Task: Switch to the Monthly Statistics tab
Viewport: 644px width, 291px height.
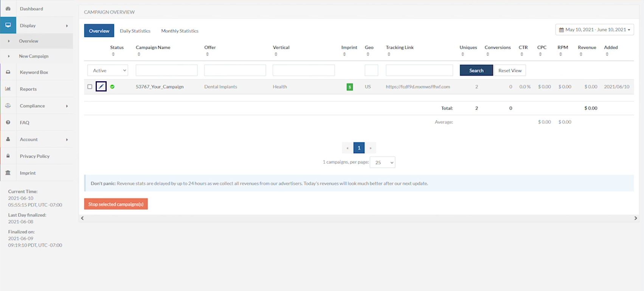Action: [x=180, y=31]
